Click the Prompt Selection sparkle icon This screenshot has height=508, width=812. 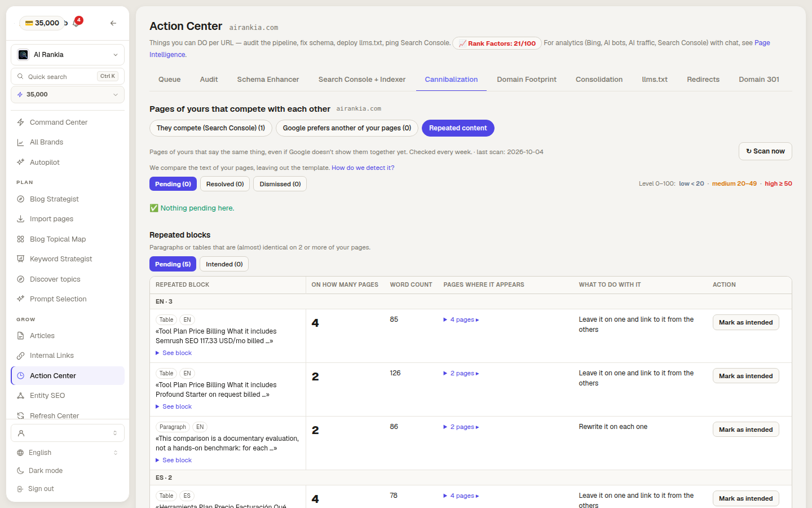(20, 299)
